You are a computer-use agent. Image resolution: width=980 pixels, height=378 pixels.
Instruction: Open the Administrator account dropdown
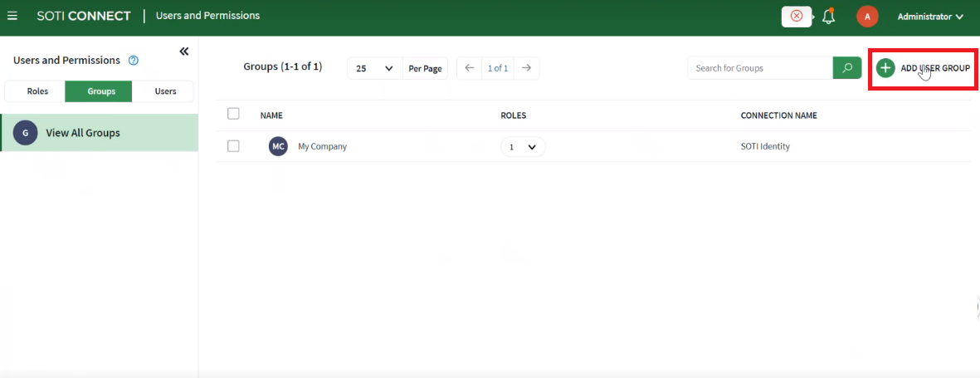pos(929,17)
